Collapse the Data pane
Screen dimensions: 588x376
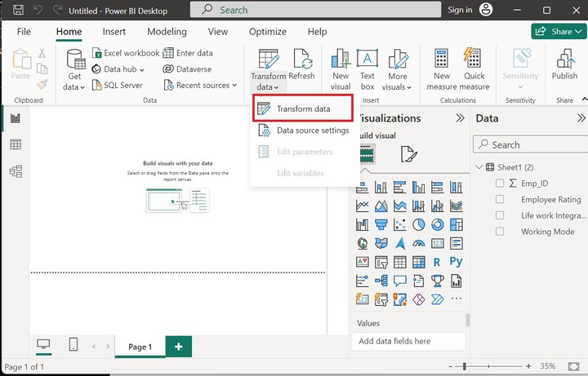point(581,118)
